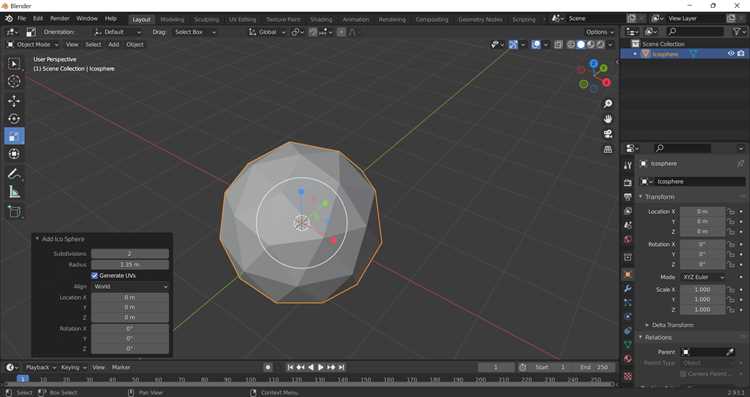Click the navigation gizmo red X axis
750x397 pixels.
[607, 83]
